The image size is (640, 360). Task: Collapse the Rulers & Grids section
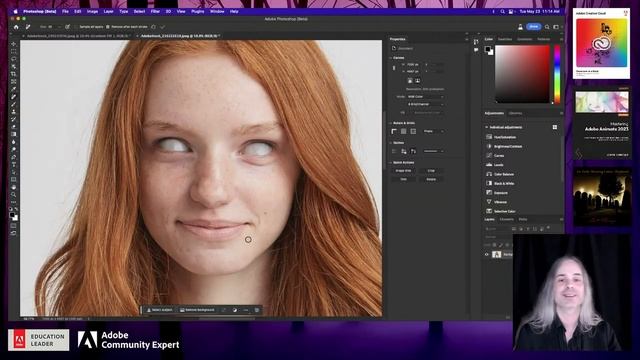click(x=391, y=123)
